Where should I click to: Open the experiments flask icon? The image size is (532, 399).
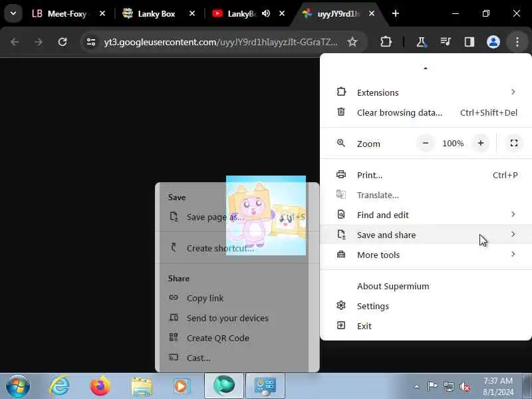pyautogui.click(x=421, y=42)
